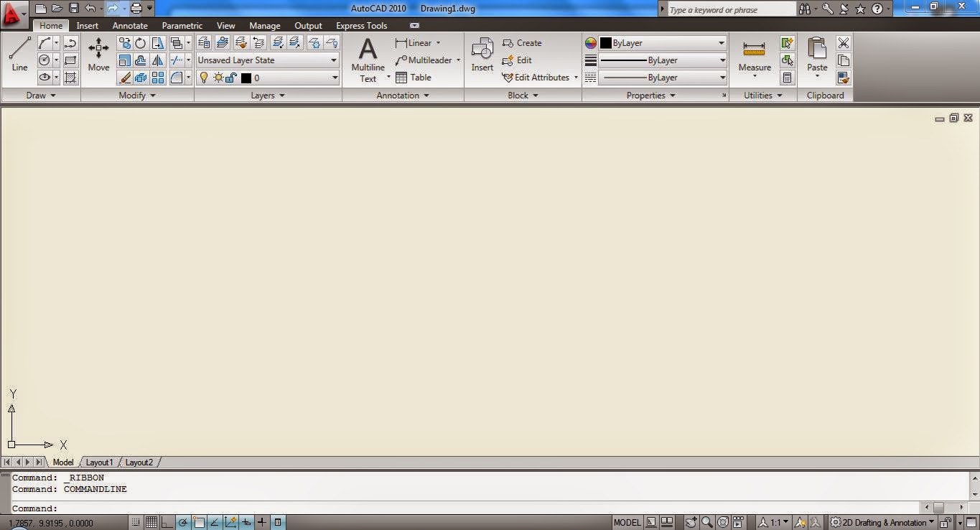
Task: Open the object color ByLayer swatch dropdown
Action: coord(663,43)
